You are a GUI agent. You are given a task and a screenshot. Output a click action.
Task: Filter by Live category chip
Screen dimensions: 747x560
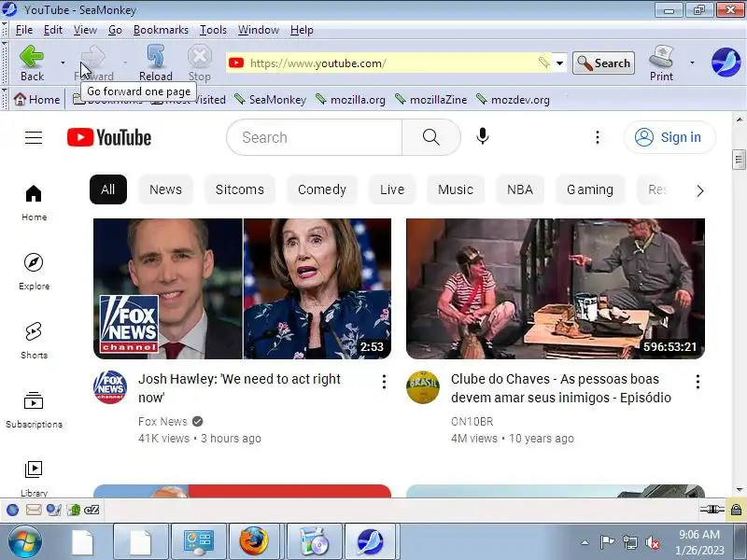tap(392, 189)
